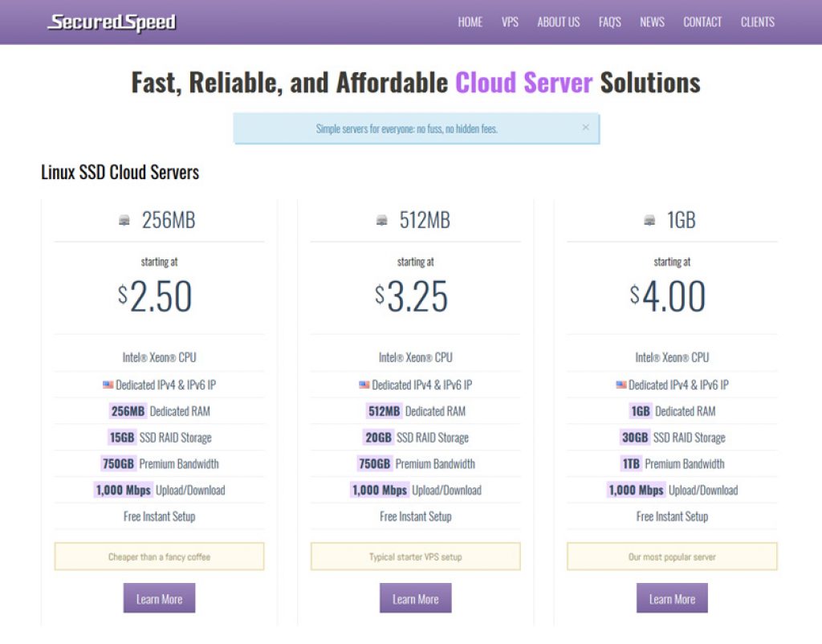822x644 pixels.
Task: Learn More about the 256MB plan
Action: click(160, 598)
